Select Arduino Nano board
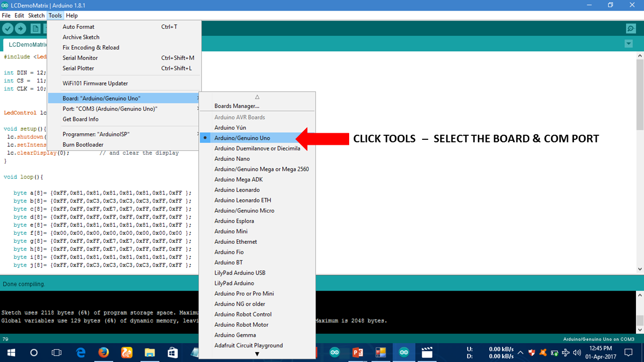This screenshot has width=644, height=362. [258, 159]
